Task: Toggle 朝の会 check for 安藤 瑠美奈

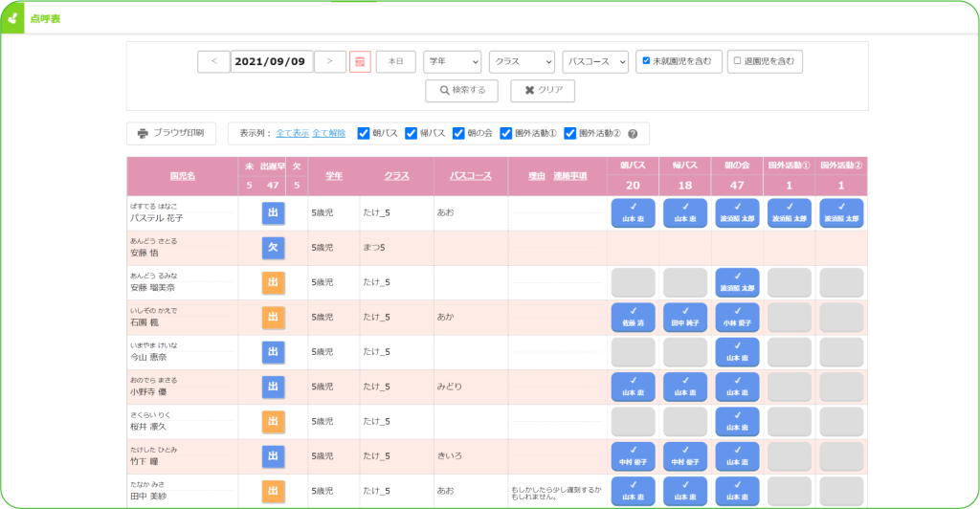Action: pyautogui.click(x=738, y=282)
